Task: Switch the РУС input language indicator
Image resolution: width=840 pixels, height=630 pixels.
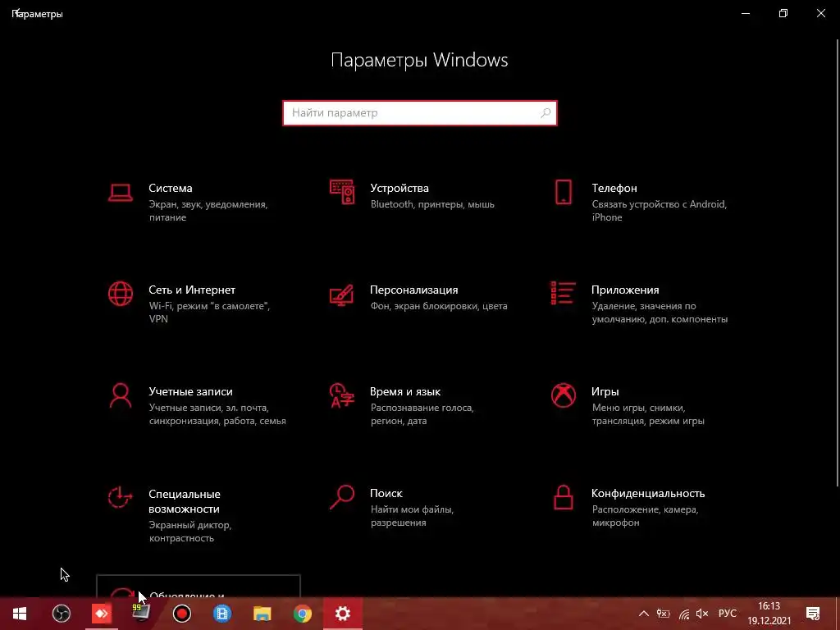Action: (x=728, y=614)
